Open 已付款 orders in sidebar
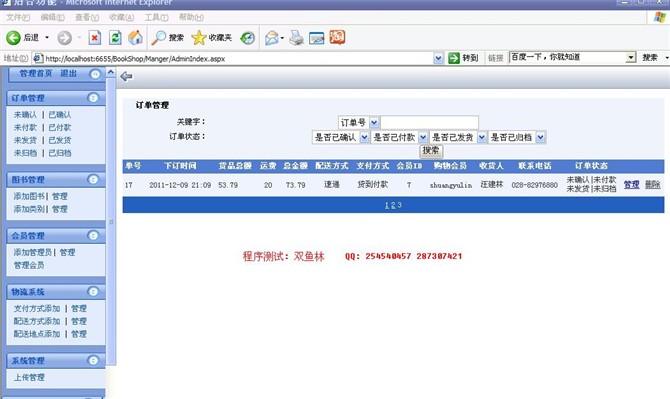 tap(60, 127)
